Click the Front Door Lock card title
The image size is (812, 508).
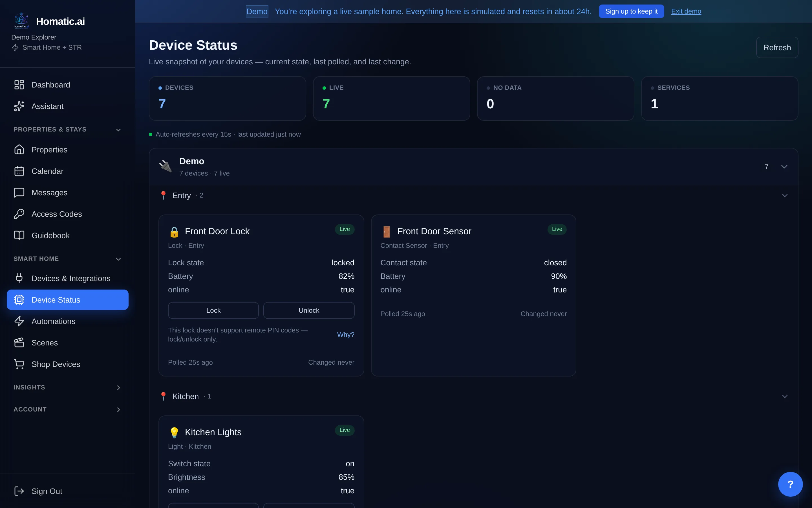pos(217,231)
